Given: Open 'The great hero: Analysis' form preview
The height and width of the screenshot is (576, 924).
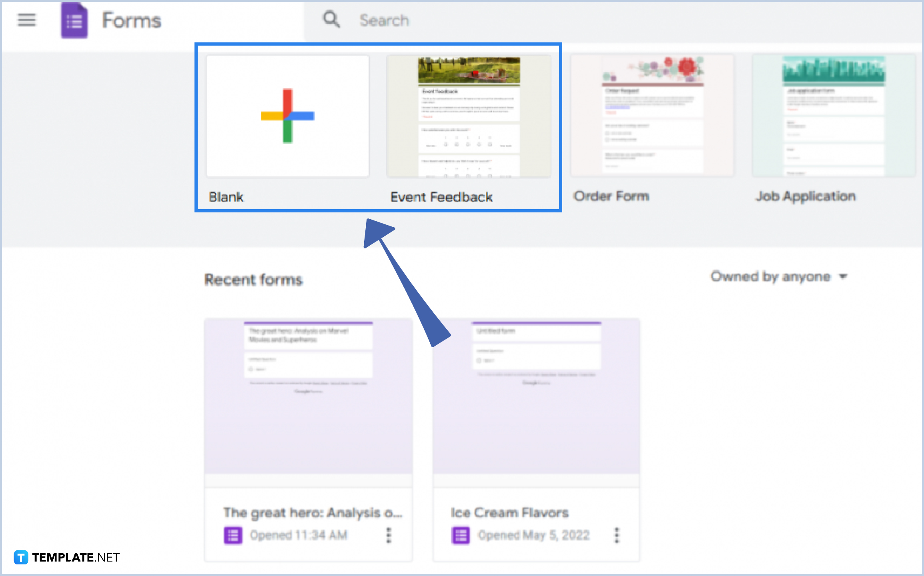Looking at the screenshot, I should click(x=308, y=396).
